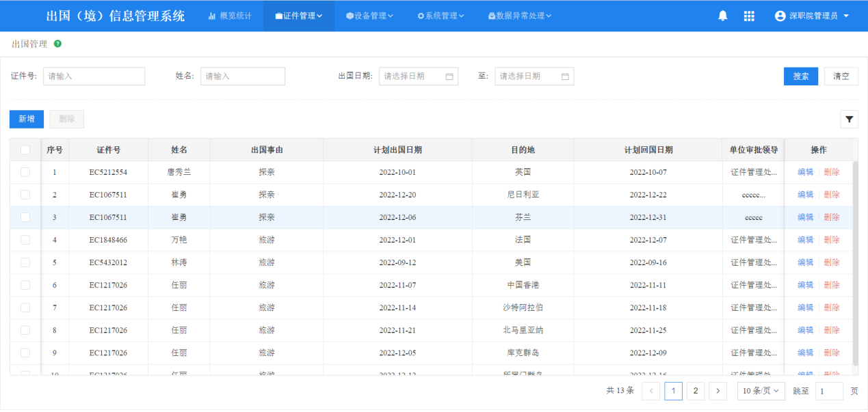The image size is (868, 412).
Task: Click calendar icon in 出国日期 field
Action: pos(449,77)
